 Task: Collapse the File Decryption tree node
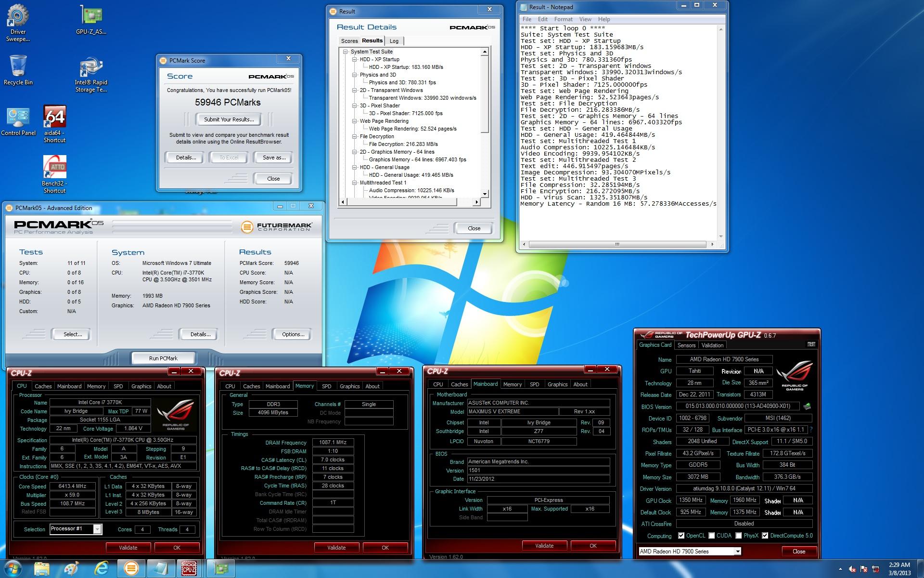click(x=354, y=136)
